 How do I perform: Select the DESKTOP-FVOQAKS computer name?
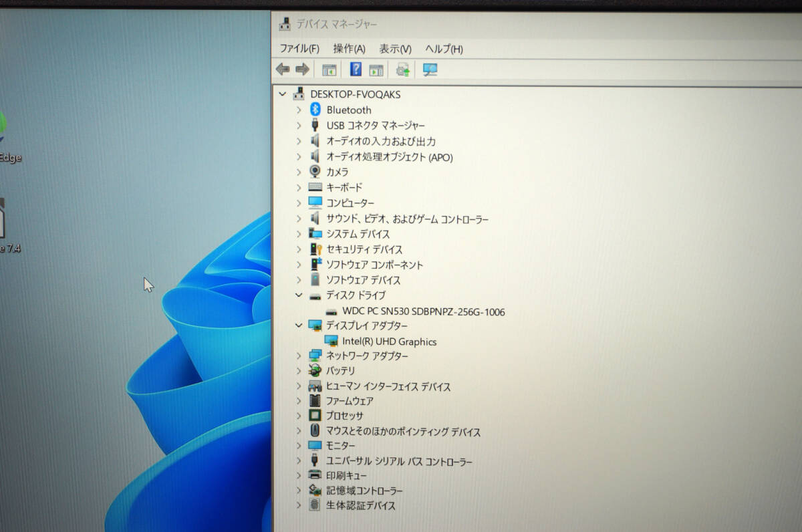[x=355, y=94]
